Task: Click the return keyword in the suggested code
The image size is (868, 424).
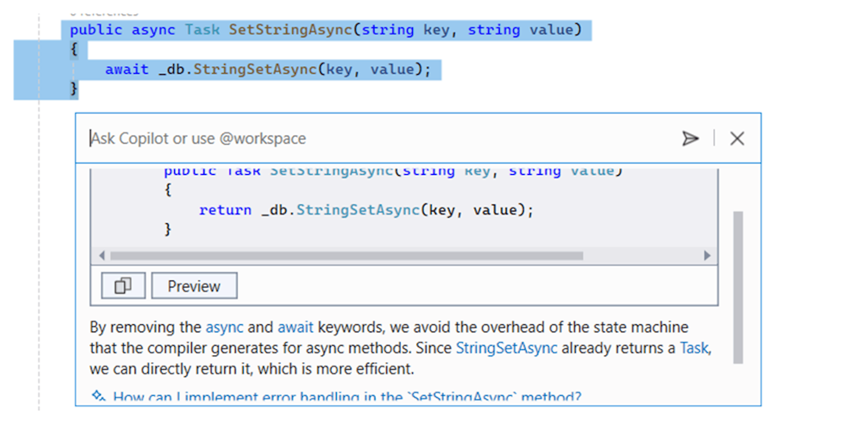Action: click(225, 210)
